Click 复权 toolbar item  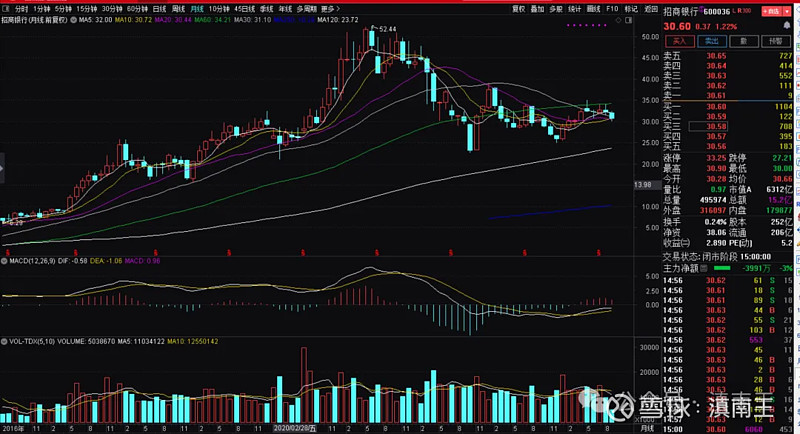[518, 9]
